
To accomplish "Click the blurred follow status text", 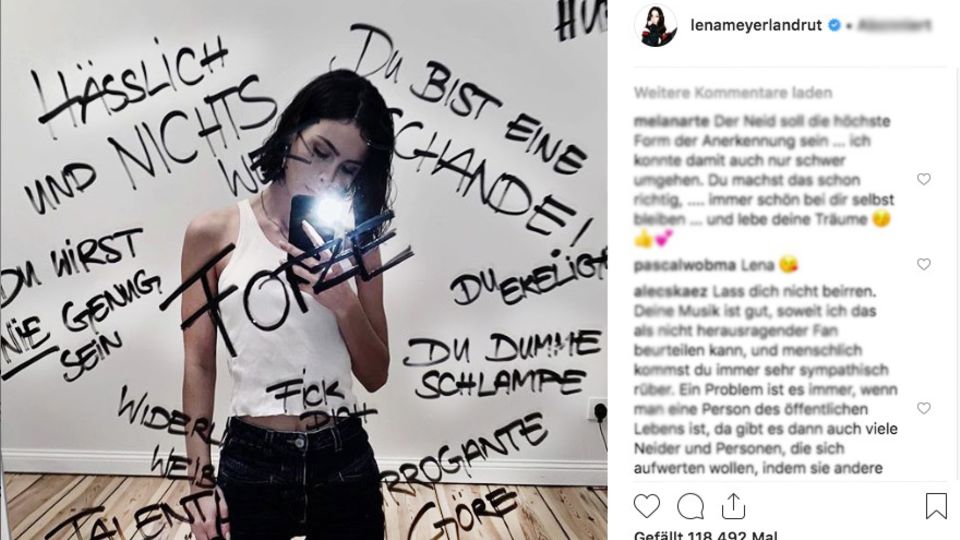I will click(x=894, y=25).
